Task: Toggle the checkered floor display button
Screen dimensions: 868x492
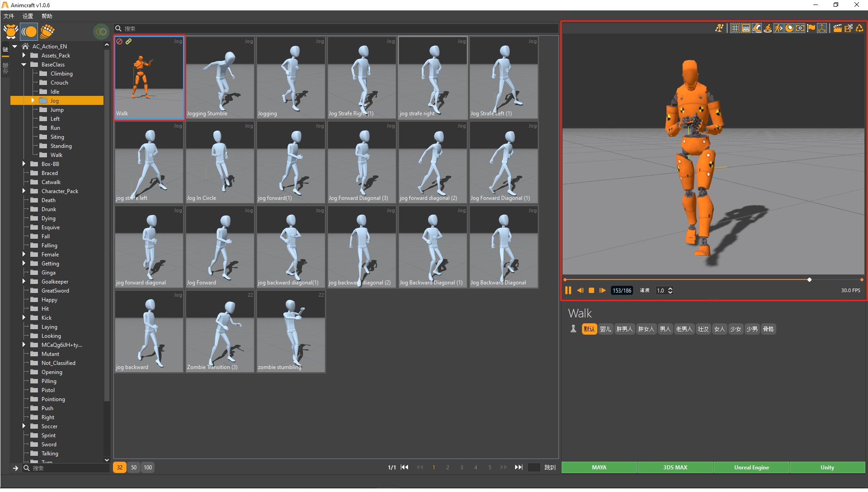Action: [746, 28]
